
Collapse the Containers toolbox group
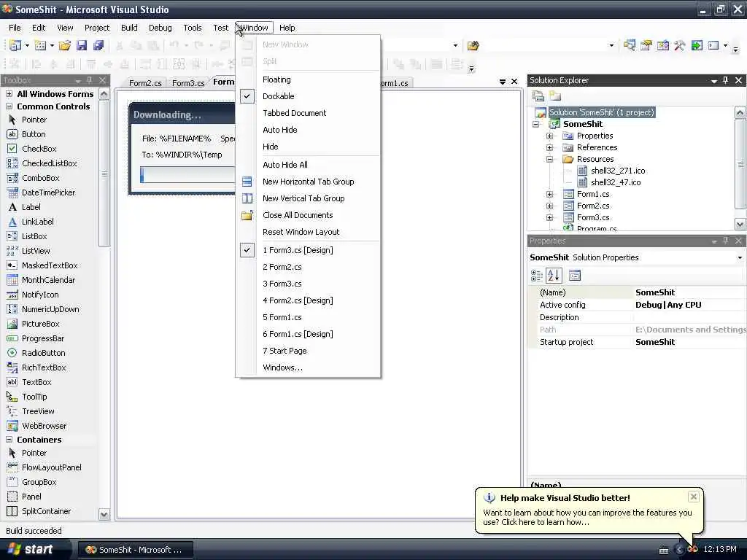tap(9, 440)
